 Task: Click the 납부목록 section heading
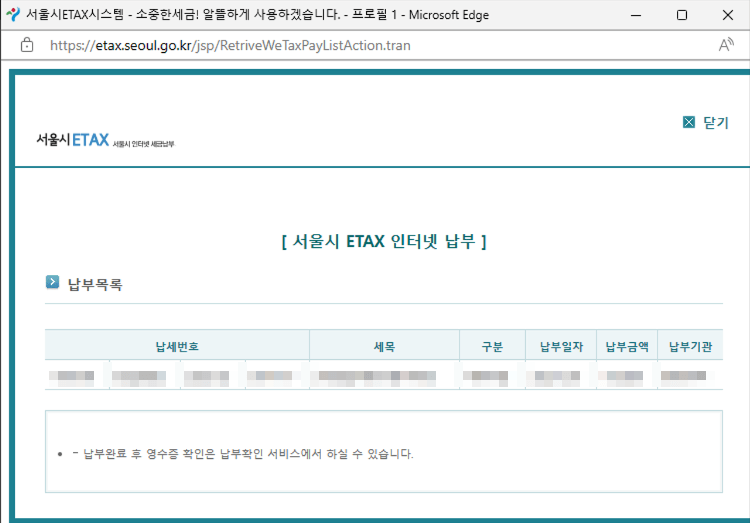[95, 284]
